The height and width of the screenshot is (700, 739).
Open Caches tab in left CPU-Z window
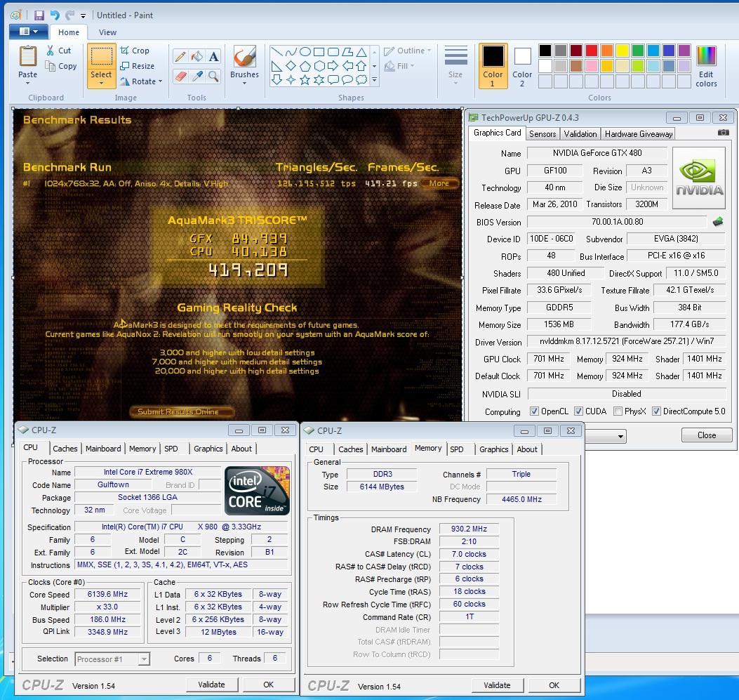pyautogui.click(x=65, y=449)
